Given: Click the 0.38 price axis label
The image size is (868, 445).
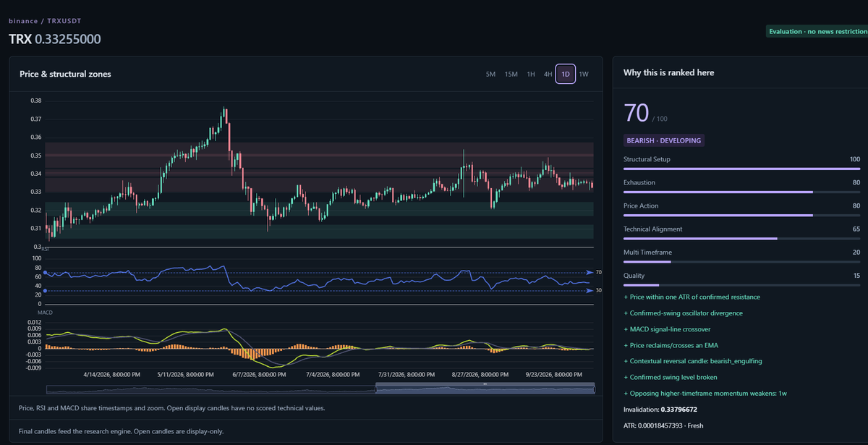Looking at the screenshot, I should click(36, 101).
